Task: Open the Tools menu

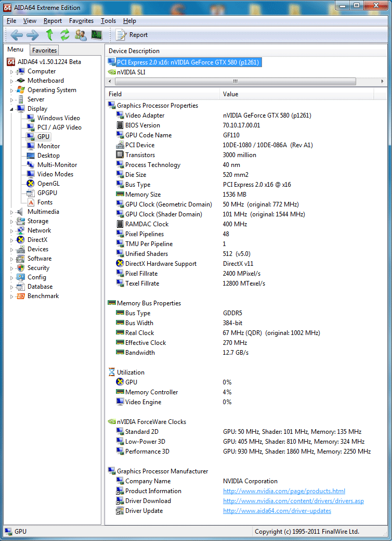Action: tap(108, 21)
